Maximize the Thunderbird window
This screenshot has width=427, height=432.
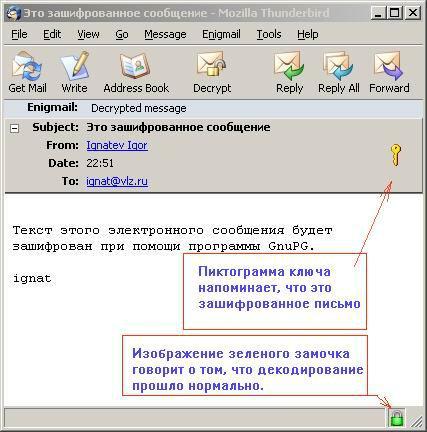(x=395, y=13)
